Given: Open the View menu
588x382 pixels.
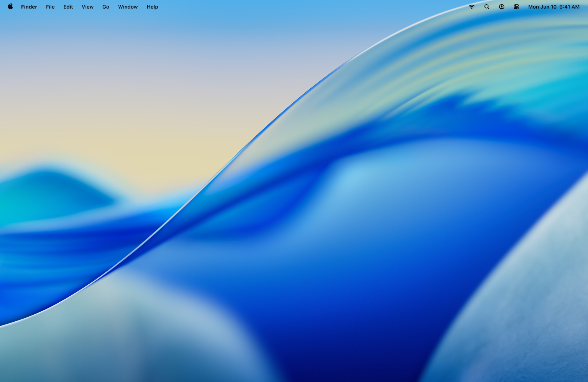Looking at the screenshot, I should pyautogui.click(x=87, y=7).
